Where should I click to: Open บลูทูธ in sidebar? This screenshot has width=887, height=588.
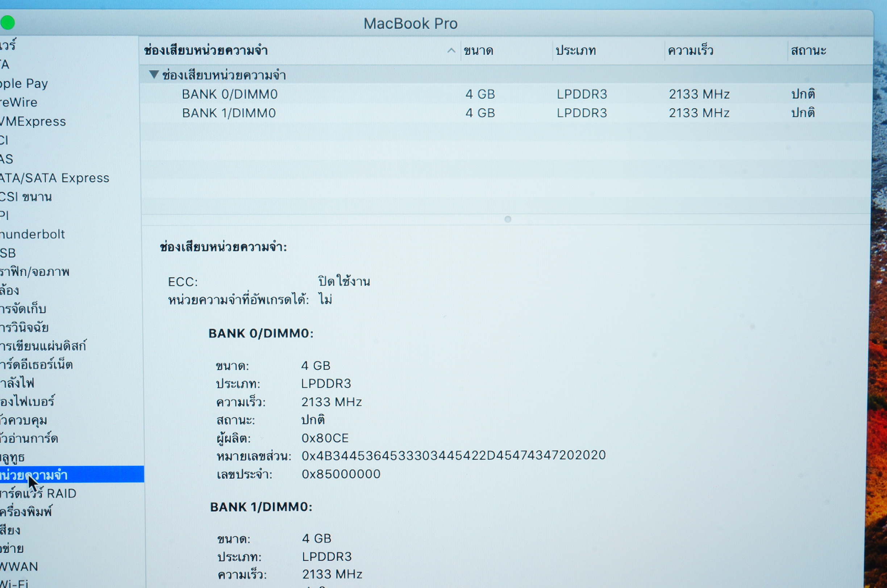coord(12,457)
